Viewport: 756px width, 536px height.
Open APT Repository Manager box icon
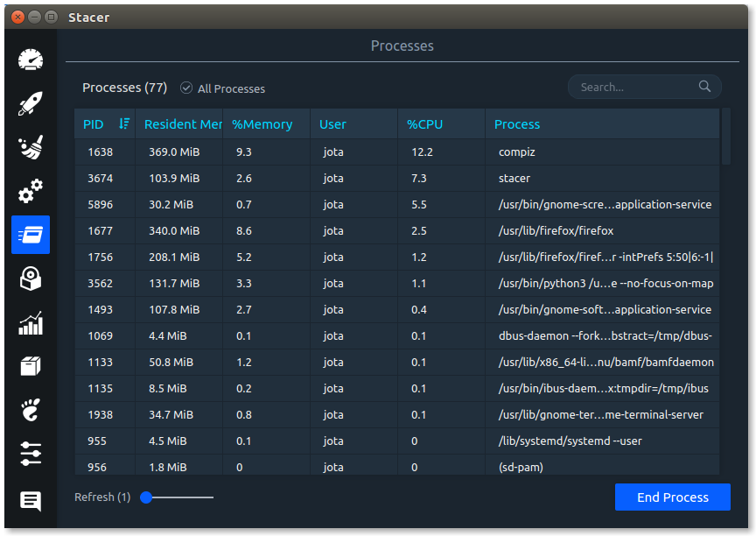tap(31, 366)
